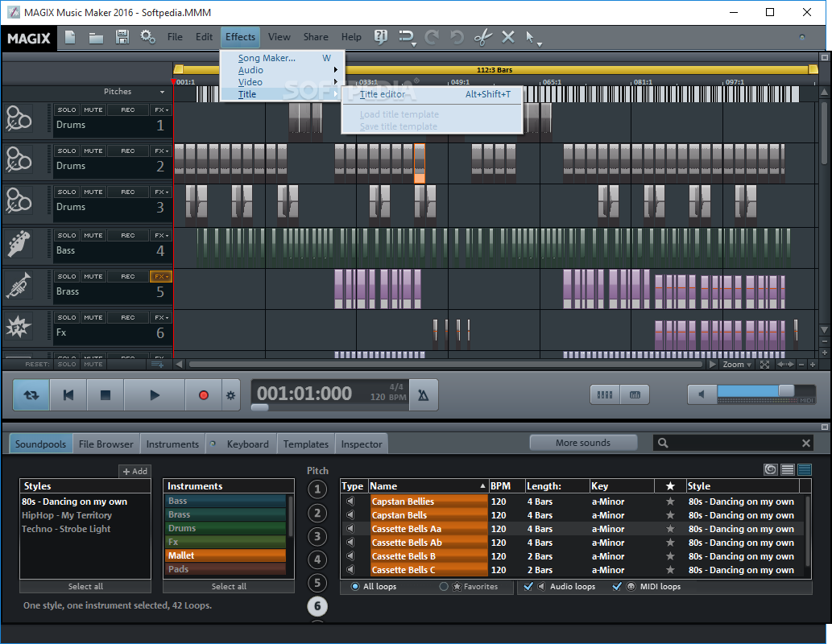
Task: Expand the Video submenu
Action: [x=283, y=82]
